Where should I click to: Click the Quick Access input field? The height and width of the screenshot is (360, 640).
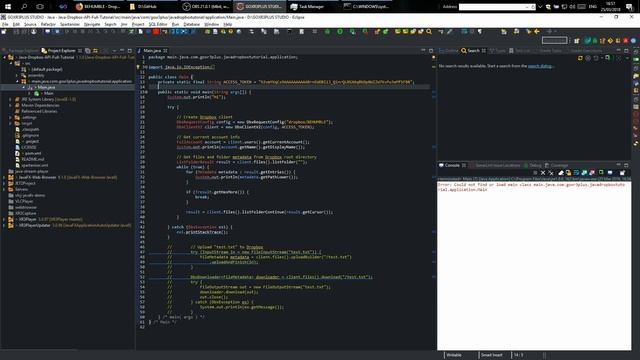click(x=554, y=40)
